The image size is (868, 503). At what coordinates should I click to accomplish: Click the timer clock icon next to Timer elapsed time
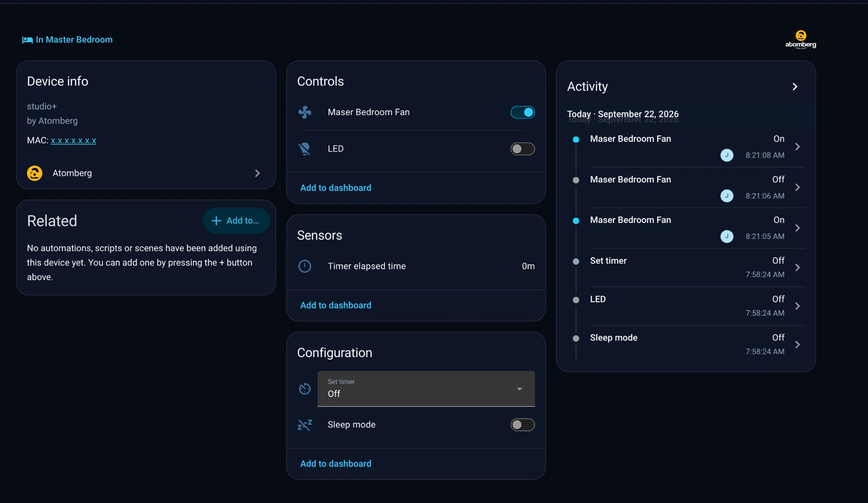point(305,266)
